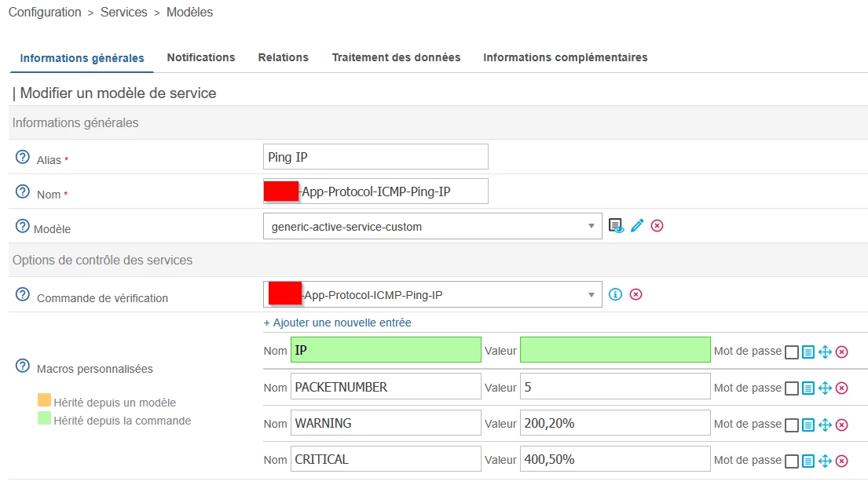This screenshot has height=485, width=868.
Task: Delete the PACKETNUMBER macro row
Action: coord(841,388)
